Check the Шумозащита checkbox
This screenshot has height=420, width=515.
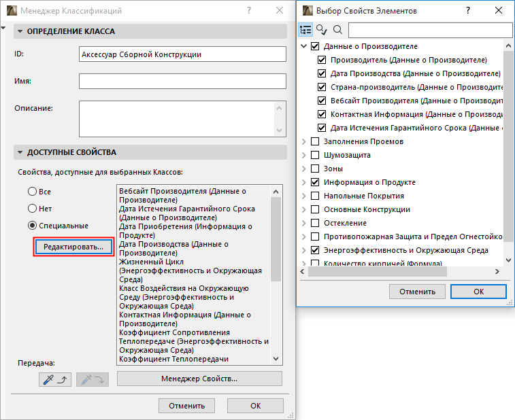[315, 155]
